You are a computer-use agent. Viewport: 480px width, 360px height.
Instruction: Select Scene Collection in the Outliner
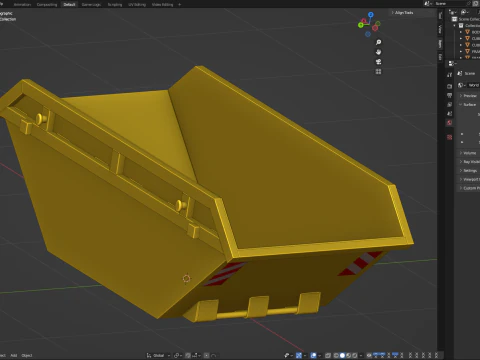coord(467,19)
